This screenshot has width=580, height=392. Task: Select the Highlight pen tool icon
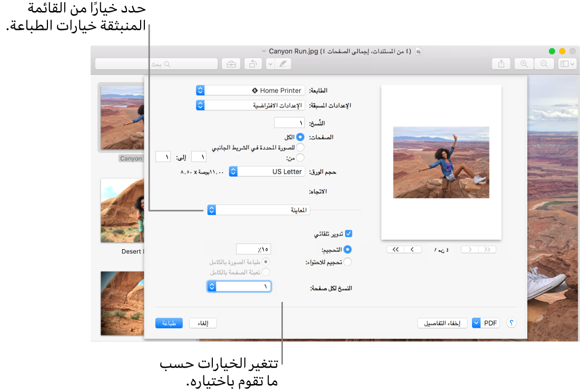[283, 64]
